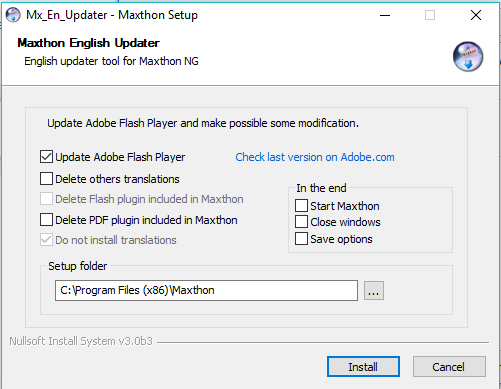The image size is (501, 389).
Task: Click the disabled maximize window button
Action: coord(430,15)
